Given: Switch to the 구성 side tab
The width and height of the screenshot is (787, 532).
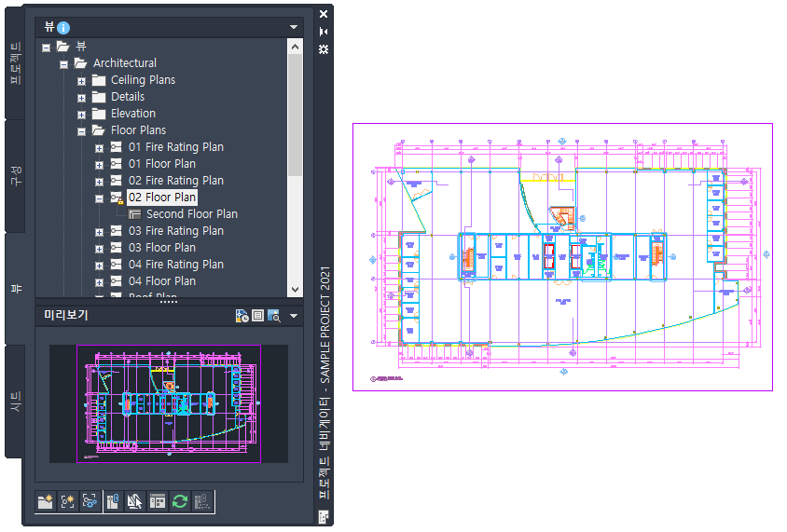Looking at the screenshot, I should 16,176.
